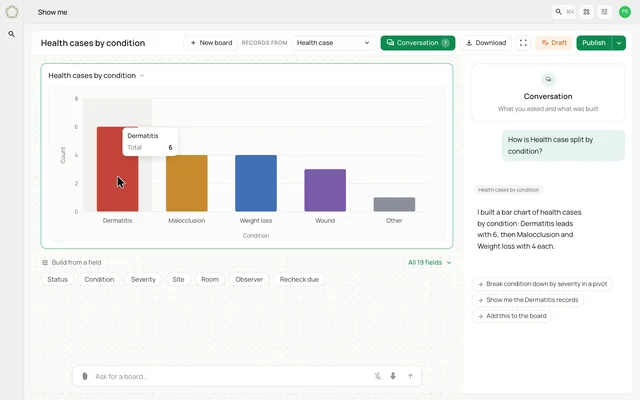Select the purple Wound bar
Image resolution: width=640 pixels, height=400 pixels.
click(325, 190)
